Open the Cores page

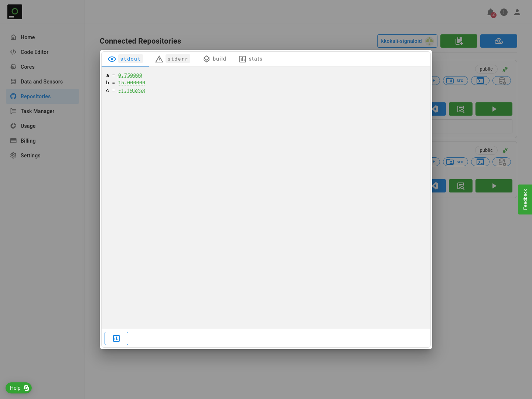[x=27, y=67]
